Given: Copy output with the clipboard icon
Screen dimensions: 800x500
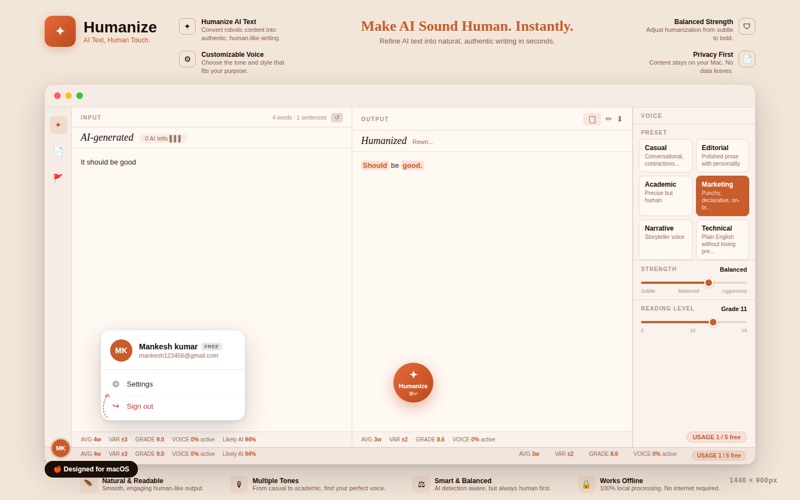Looking at the screenshot, I should [592, 119].
